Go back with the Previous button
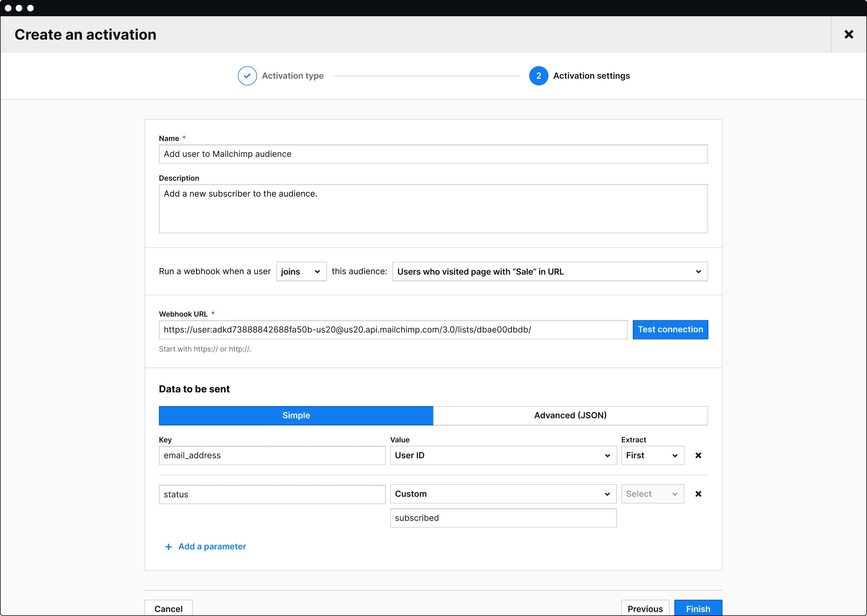Viewport: 867px width, 616px height. click(x=645, y=609)
